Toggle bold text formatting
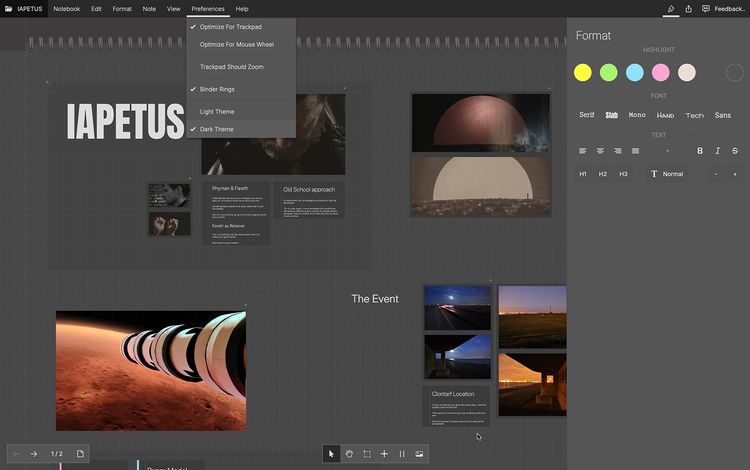The width and height of the screenshot is (750, 470). coord(700,151)
